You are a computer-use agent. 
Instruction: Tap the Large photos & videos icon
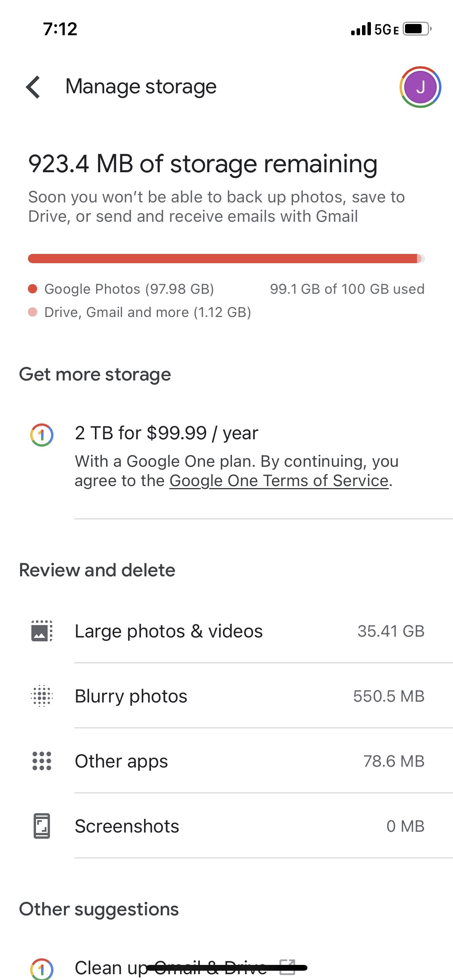[42, 631]
